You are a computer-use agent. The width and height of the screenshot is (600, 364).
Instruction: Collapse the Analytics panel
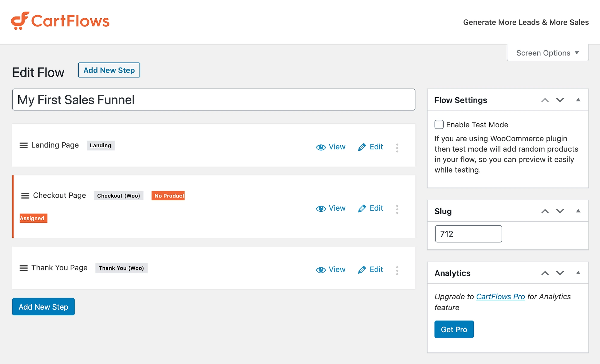point(578,273)
